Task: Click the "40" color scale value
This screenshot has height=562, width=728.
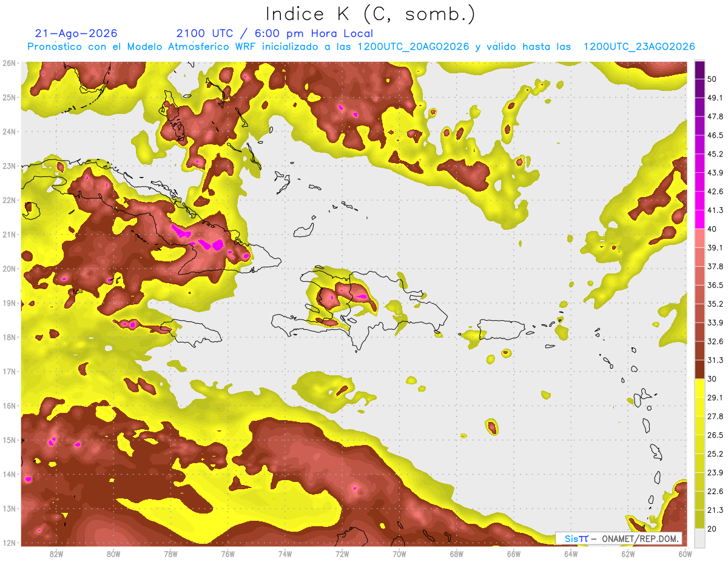Action: (x=713, y=229)
